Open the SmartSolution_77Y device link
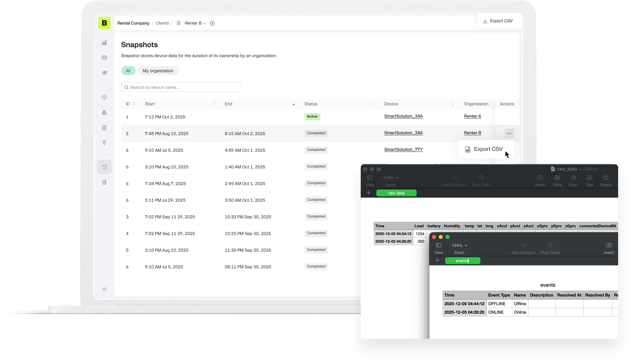This screenshot has height=364, width=634. click(x=403, y=150)
